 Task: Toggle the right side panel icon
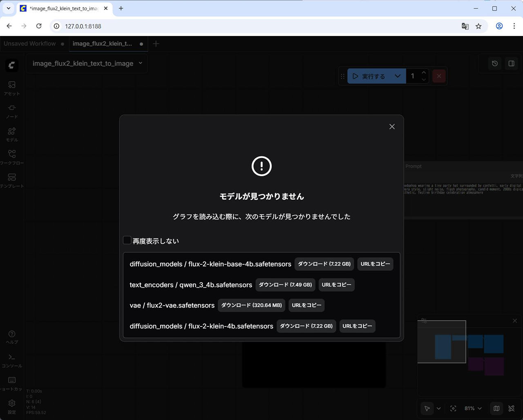[511, 63]
